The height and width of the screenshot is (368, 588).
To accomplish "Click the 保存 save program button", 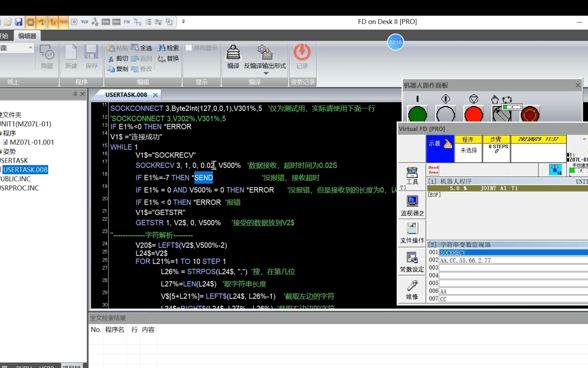I will click(x=92, y=57).
